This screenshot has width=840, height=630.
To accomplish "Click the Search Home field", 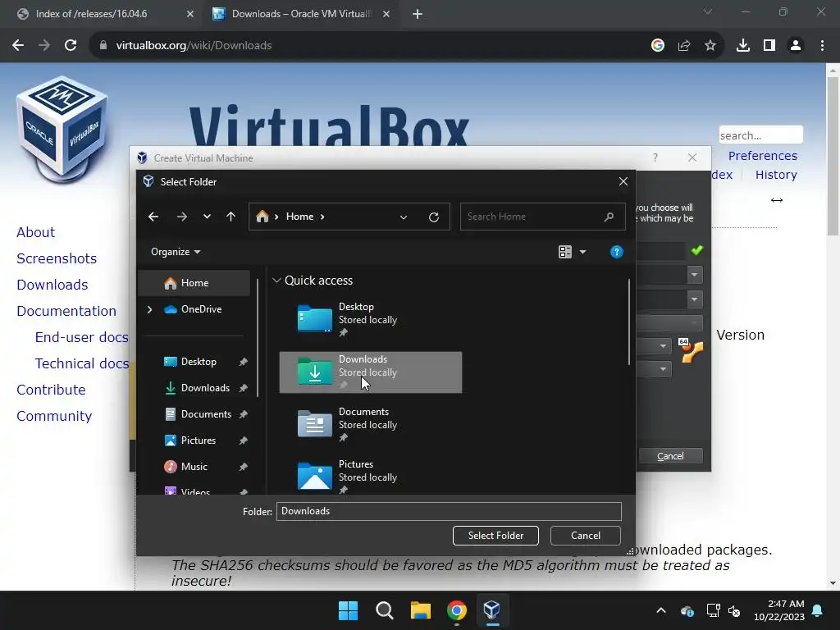I will (542, 217).
